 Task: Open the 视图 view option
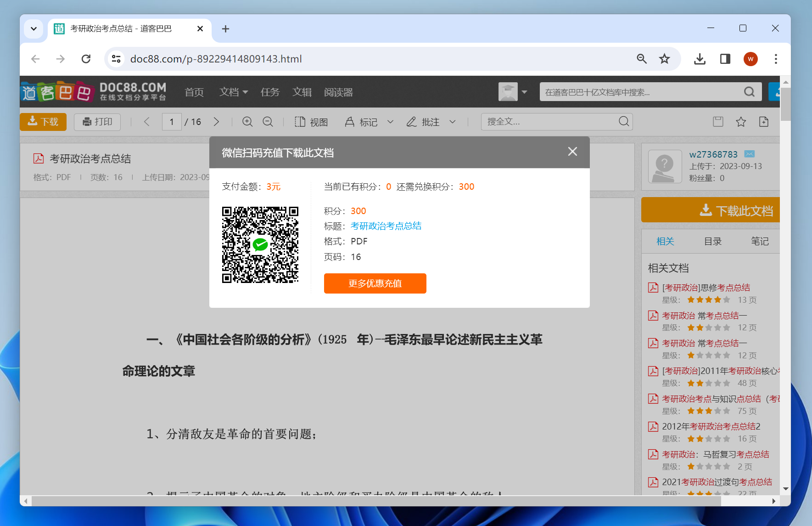[311, 122]
